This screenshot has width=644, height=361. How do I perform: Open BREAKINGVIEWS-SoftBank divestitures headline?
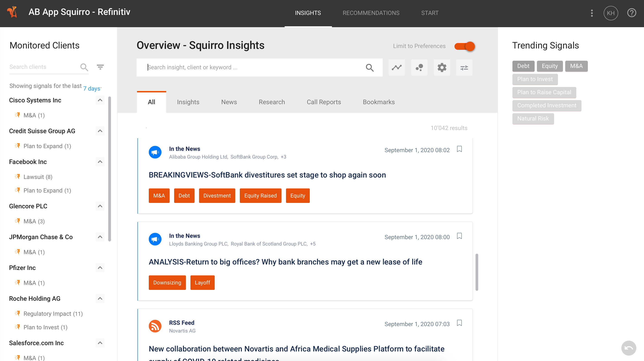(x=267, y=175)
